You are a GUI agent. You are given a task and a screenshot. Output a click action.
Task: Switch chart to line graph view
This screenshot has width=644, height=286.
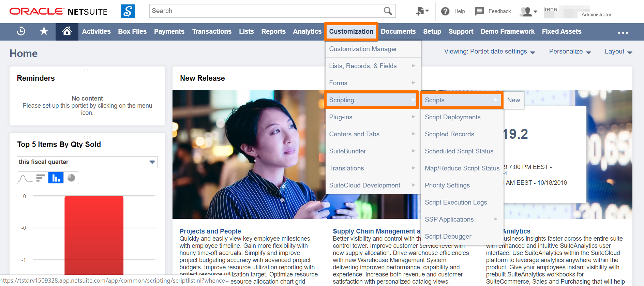[x=25, y=178]
